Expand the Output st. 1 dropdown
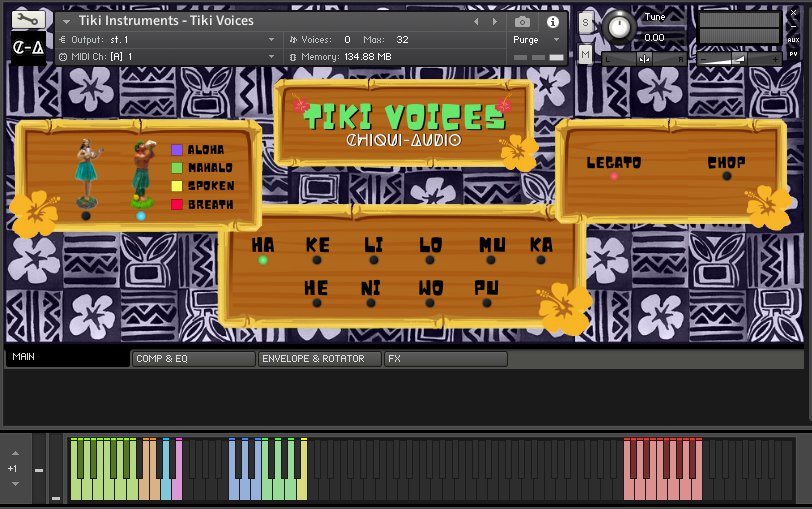This screenshot has height=509, width=812. tap(271, 40)
